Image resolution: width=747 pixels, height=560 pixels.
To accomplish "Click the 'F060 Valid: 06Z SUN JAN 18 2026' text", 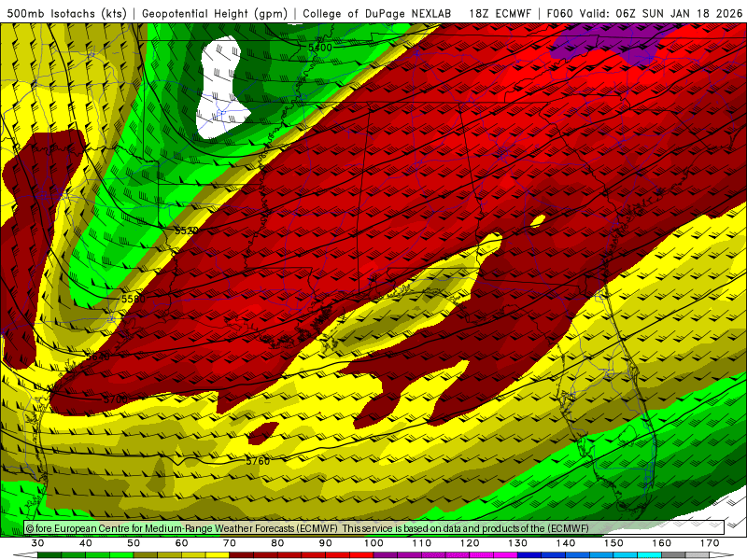I will [x=644, y=14].
